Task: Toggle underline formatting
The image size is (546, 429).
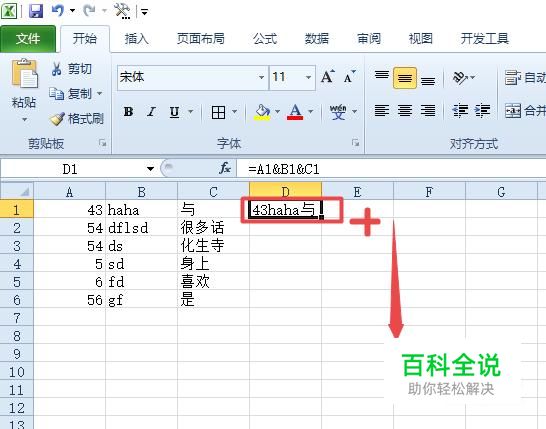Action: point(174,112)
